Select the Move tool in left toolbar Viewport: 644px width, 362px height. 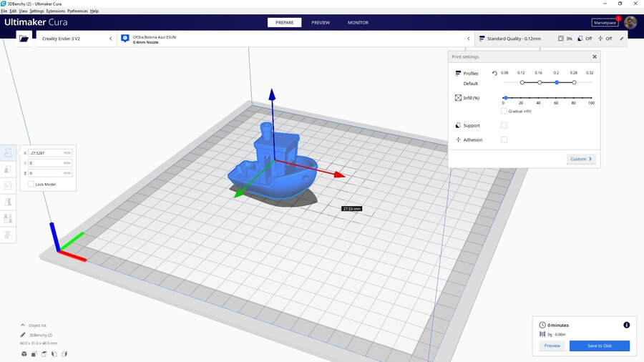(8, 153)
